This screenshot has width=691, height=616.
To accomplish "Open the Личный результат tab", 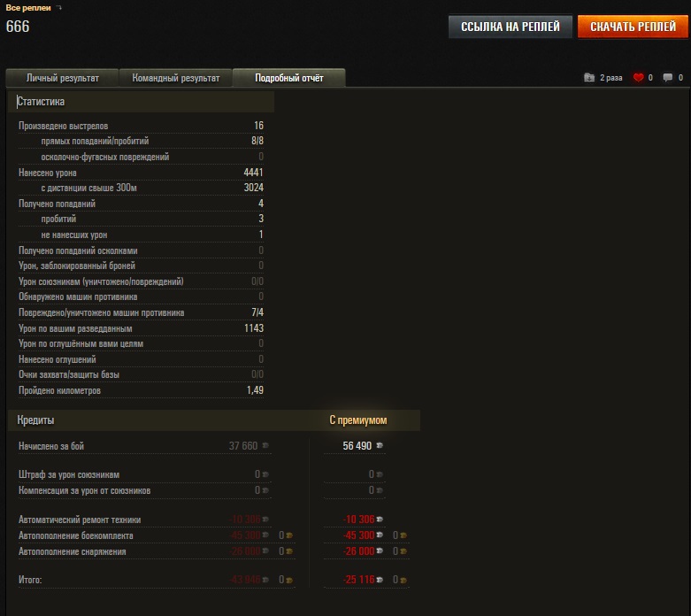I will pyautogui.click(x=62, y=78).
